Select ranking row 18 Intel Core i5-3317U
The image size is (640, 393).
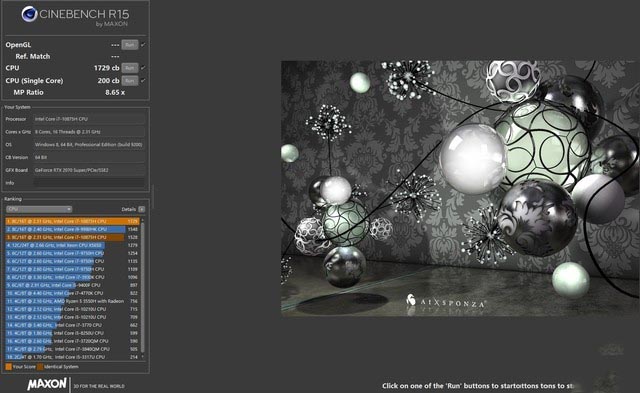[72, 357]
